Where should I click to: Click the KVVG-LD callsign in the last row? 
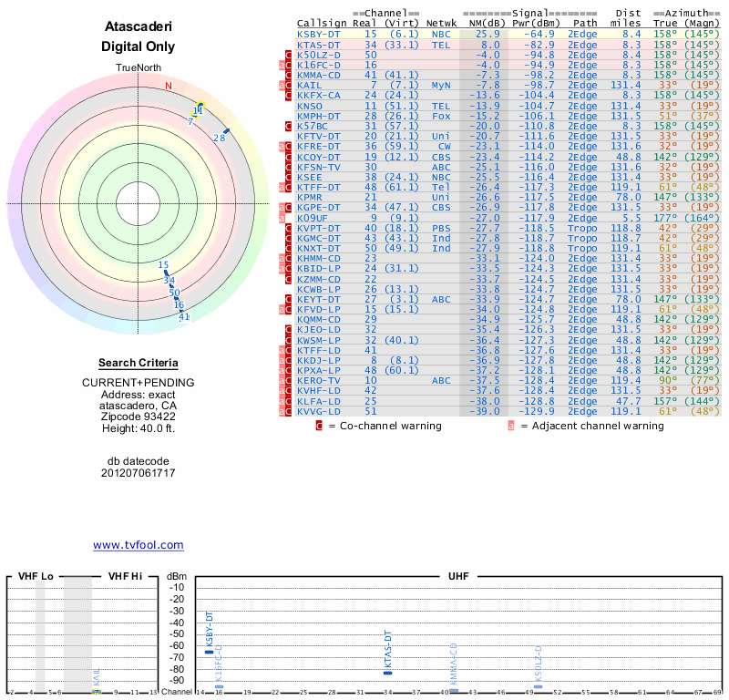pyautogui.click(x=318, y=411)
